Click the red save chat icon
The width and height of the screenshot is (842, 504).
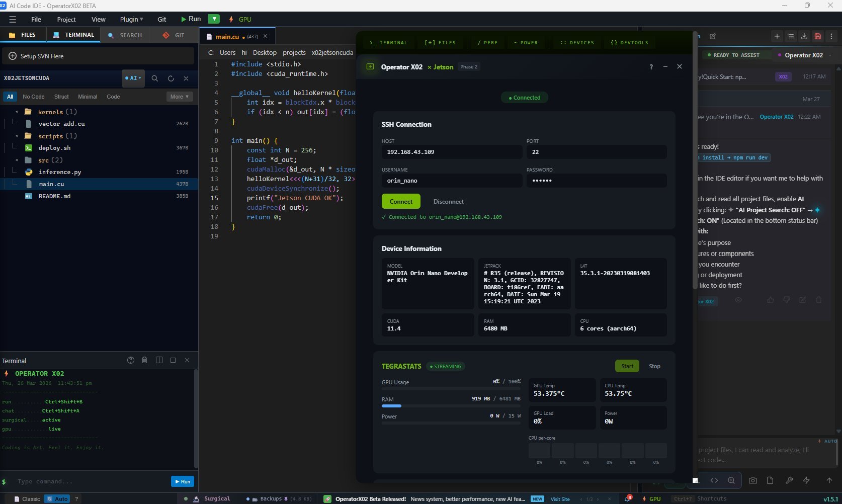[818, 37]
